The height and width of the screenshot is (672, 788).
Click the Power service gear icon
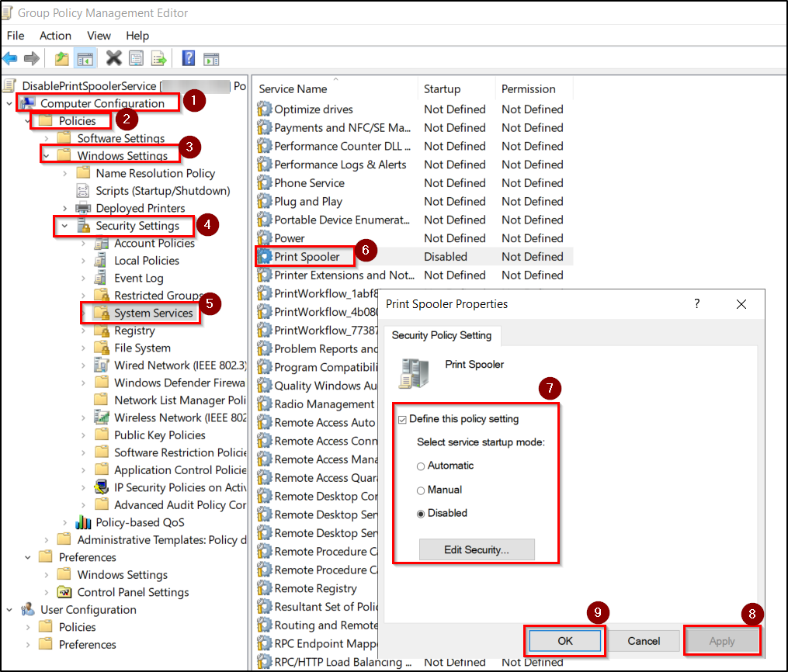[x=264, y=238]
